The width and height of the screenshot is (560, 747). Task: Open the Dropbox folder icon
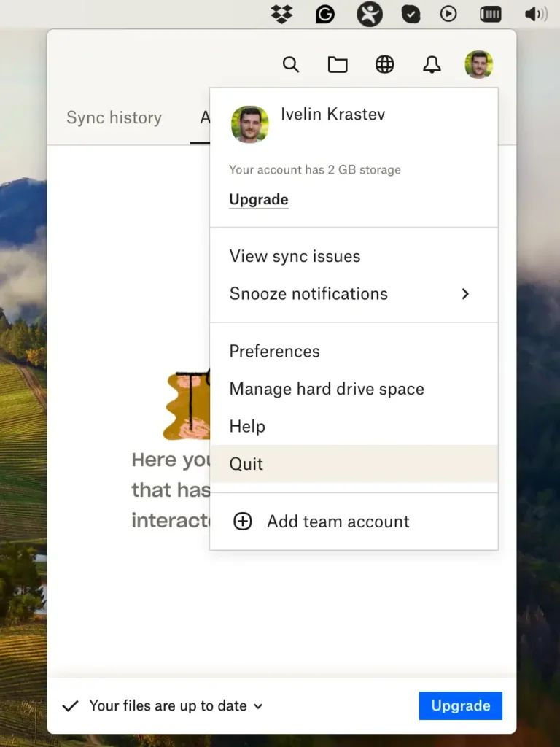pyautogui.click(x=338, y=65)
